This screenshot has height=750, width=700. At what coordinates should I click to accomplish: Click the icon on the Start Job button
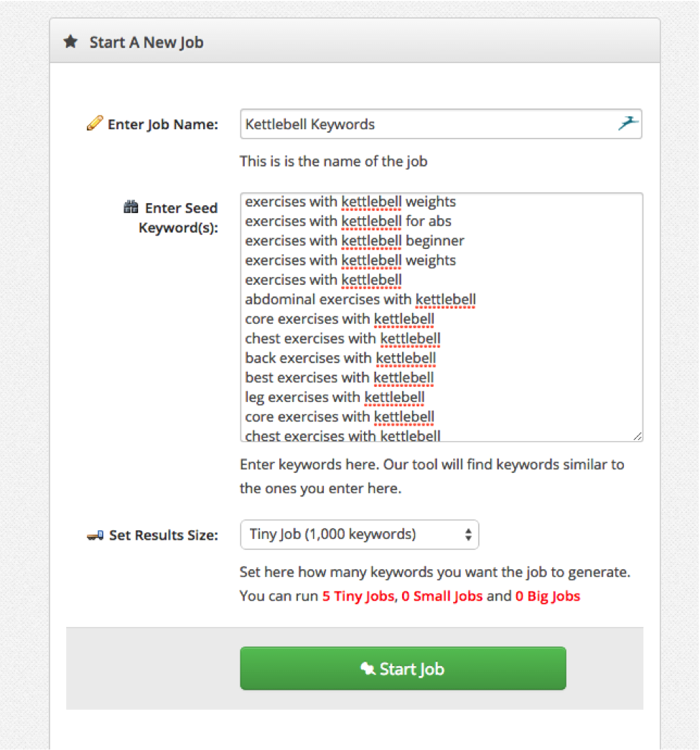(x=368, y=669)
